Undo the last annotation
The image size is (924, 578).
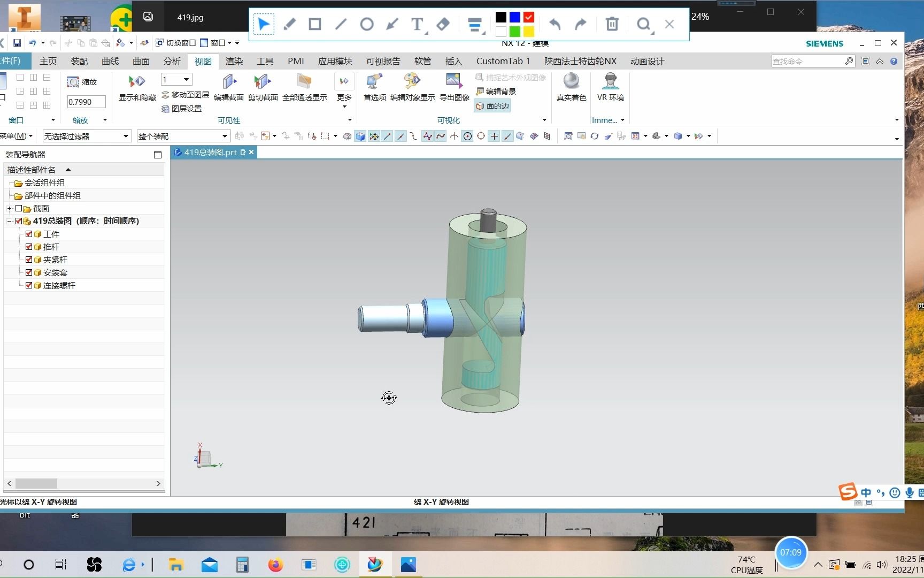[x=555, y=24]
